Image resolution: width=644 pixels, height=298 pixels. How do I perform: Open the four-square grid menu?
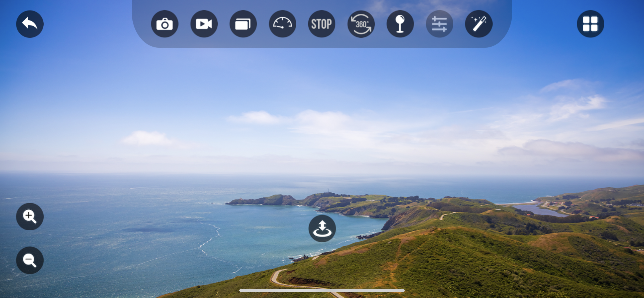point(590,24)
